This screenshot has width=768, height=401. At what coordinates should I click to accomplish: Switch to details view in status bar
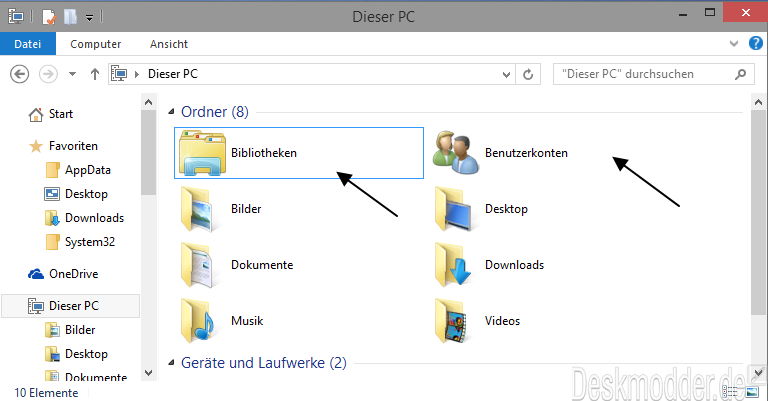[730, 392]
